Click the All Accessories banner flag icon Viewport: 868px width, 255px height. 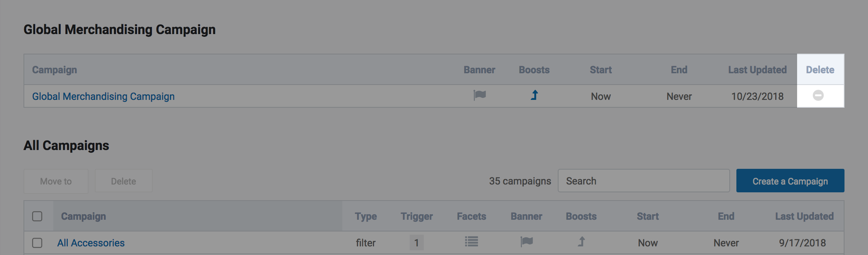[526, 242]
